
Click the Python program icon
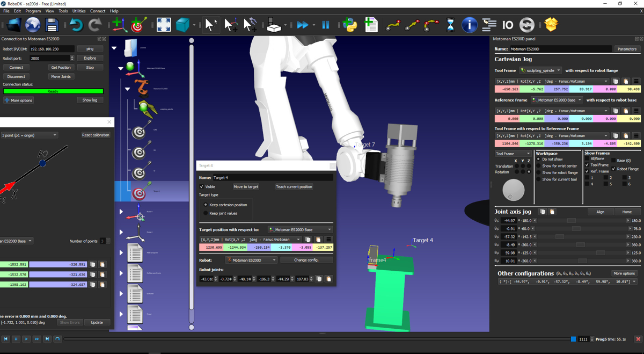[350, 25]
